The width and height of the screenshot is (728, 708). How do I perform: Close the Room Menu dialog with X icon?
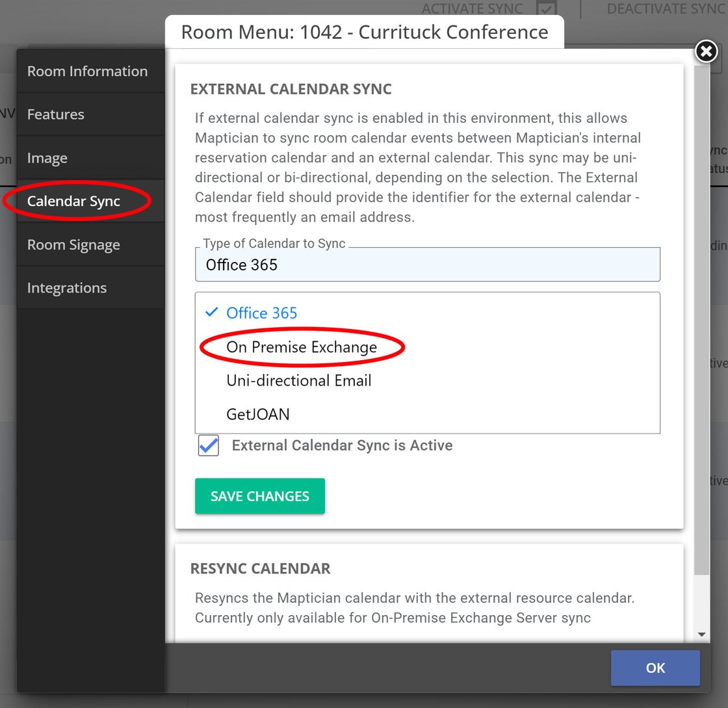[x=706, y=51]
